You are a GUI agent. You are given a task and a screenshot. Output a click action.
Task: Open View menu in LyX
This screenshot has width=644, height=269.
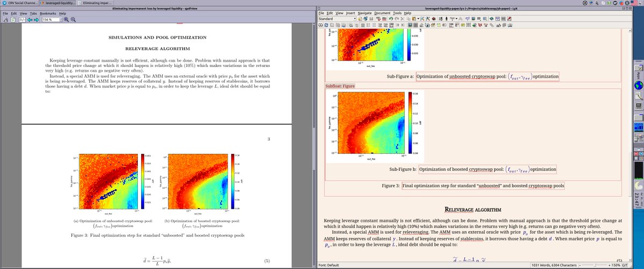coord(340,12)
